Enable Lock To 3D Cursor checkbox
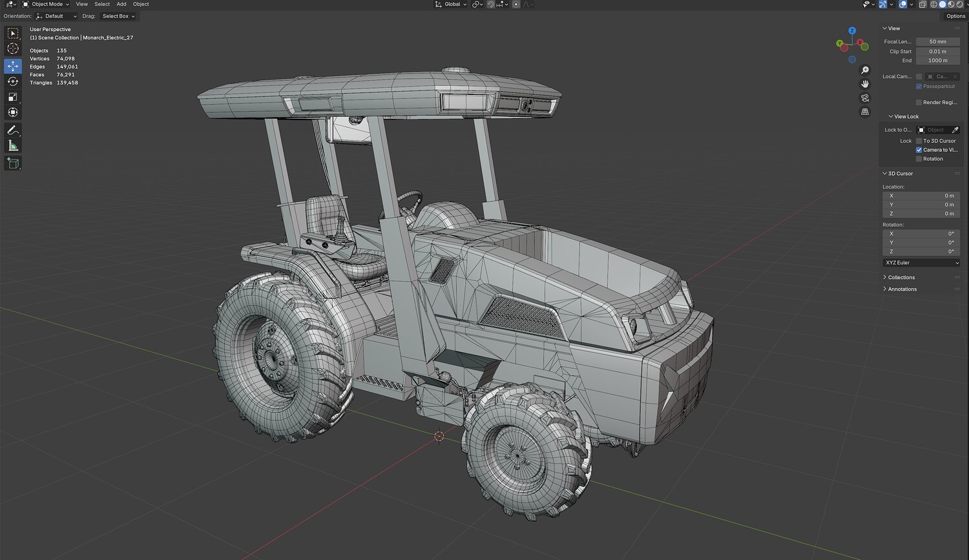969x560 pixels. pyautogui.click(x=919, y=141)
